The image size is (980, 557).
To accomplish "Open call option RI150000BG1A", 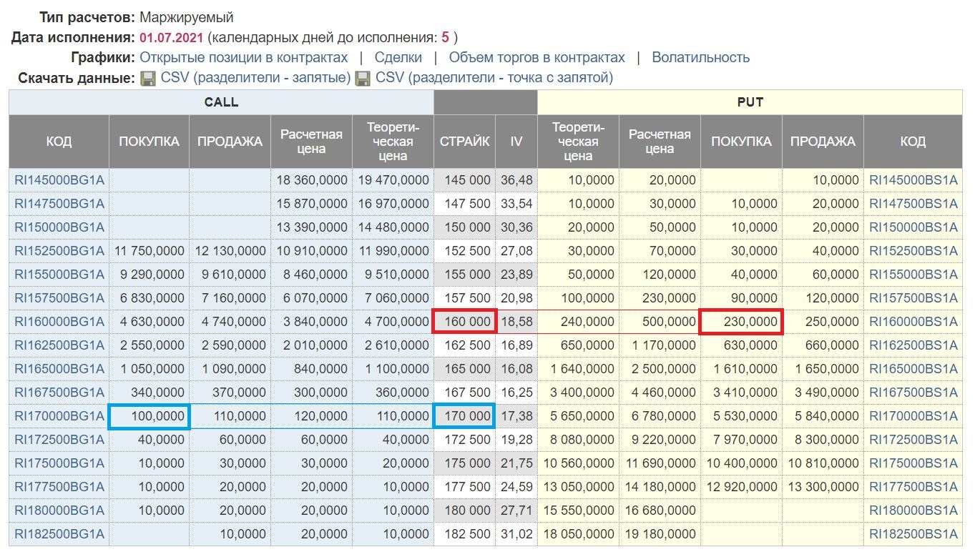I will (x=59, y=227).
